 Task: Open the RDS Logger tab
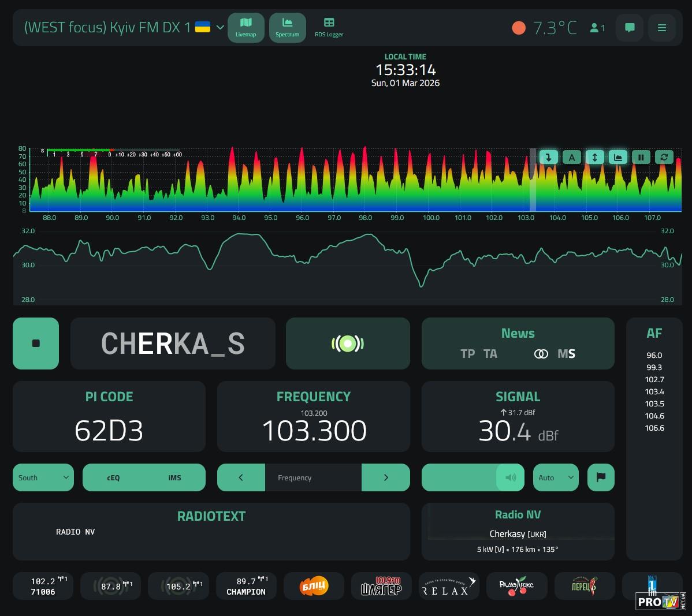tap(329, 28)
